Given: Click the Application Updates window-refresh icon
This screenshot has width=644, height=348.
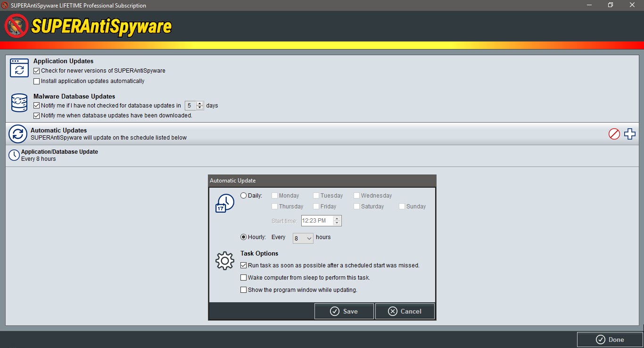Looking at the screenshot, I should click(x=19, y=68).
